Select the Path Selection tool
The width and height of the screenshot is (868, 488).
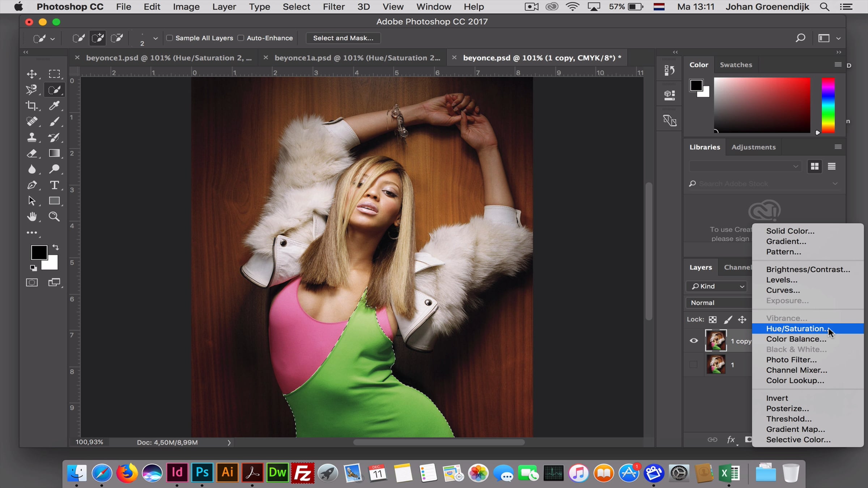[32, 201]
